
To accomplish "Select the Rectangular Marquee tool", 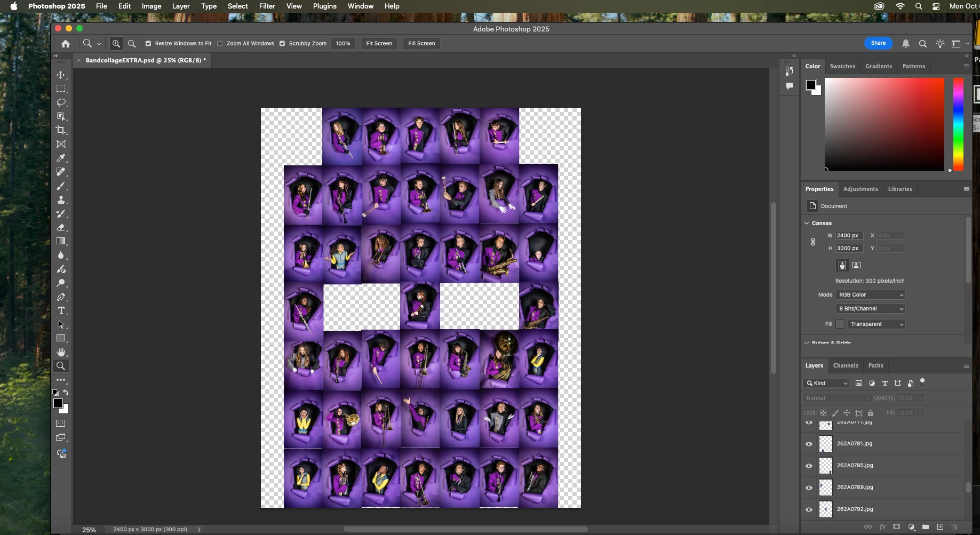I will point(61,89).
